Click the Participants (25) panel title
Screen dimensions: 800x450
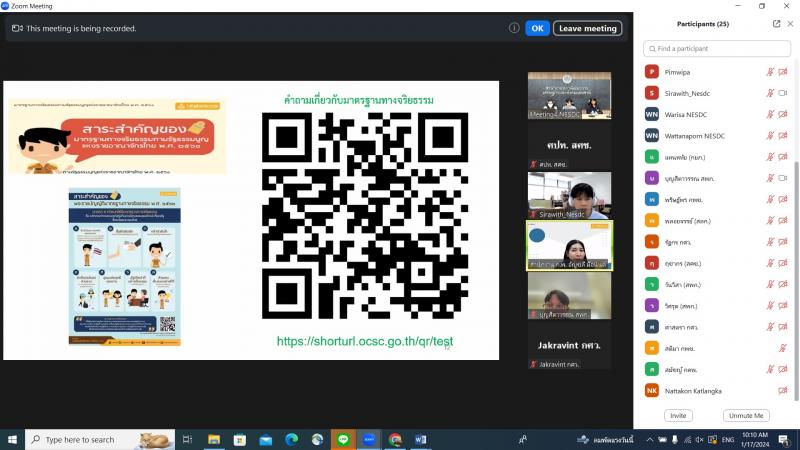coord(703,24)
